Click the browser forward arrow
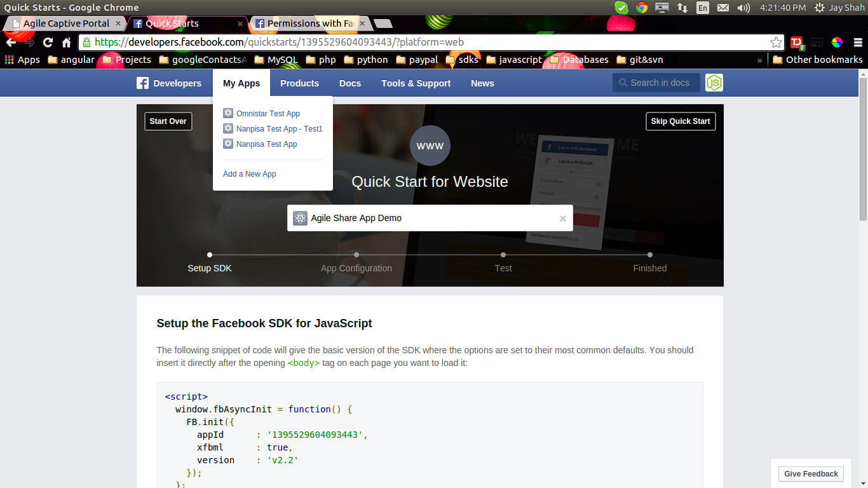This screenshot has width=868, height=488. click(29, 43)
